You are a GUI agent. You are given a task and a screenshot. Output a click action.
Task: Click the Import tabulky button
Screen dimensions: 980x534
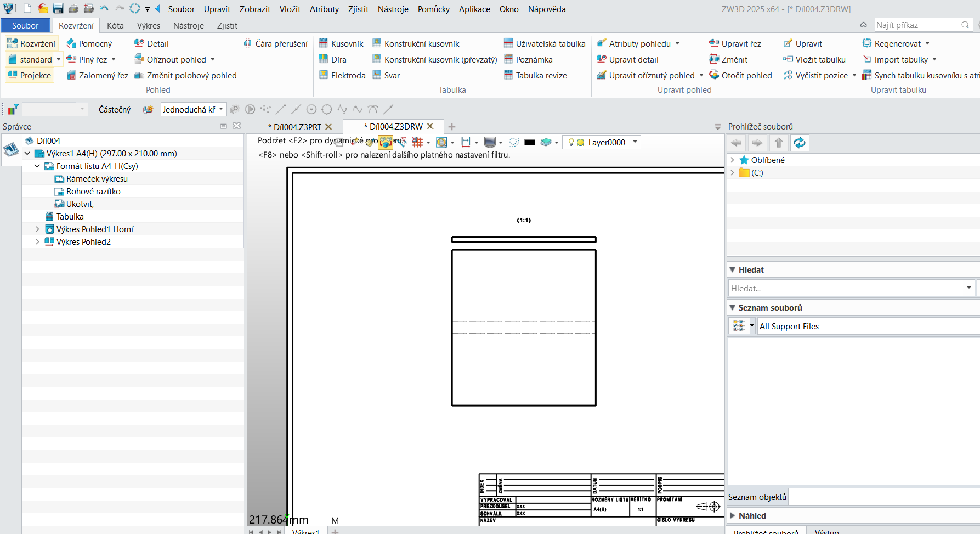(x=900, y=59)
